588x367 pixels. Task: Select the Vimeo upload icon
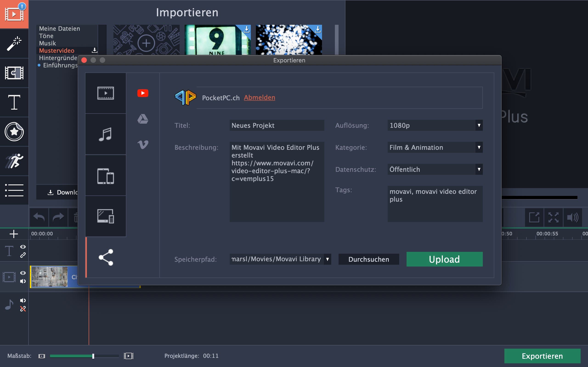[x=143, y=145]
